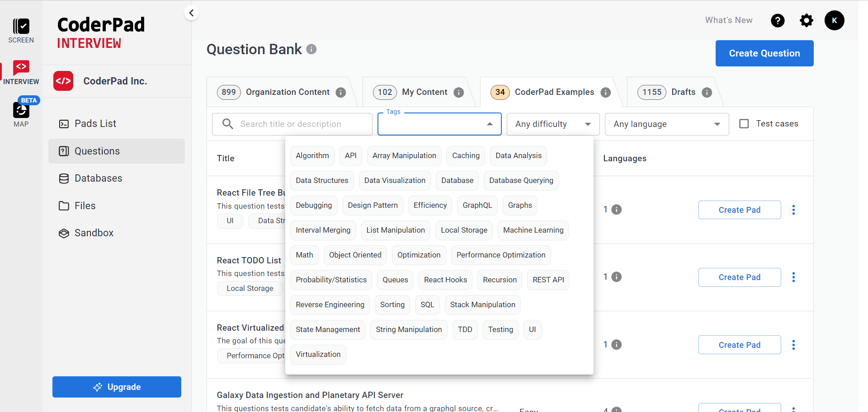The height and width of the screenshot is (412, 868).
Task: Go to Pads List in sidebar
Action: pos(95,124)
